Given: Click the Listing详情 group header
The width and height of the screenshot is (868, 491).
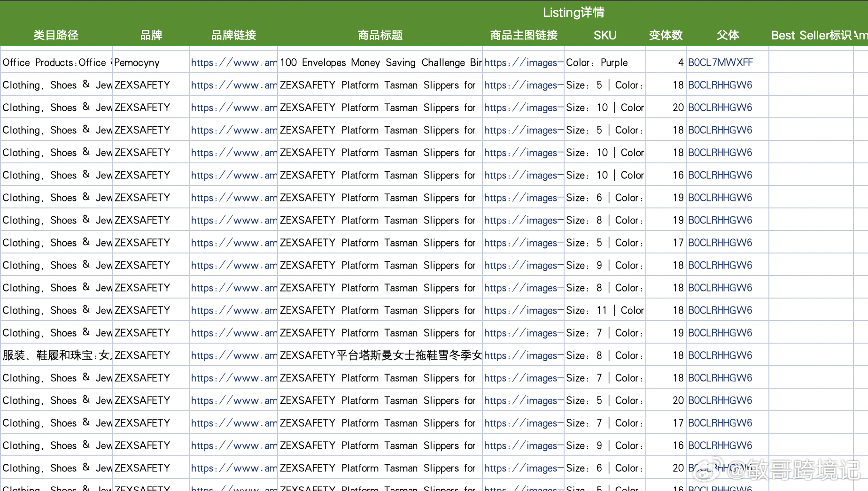Looking at the screenshot, I should click(573, 13).
